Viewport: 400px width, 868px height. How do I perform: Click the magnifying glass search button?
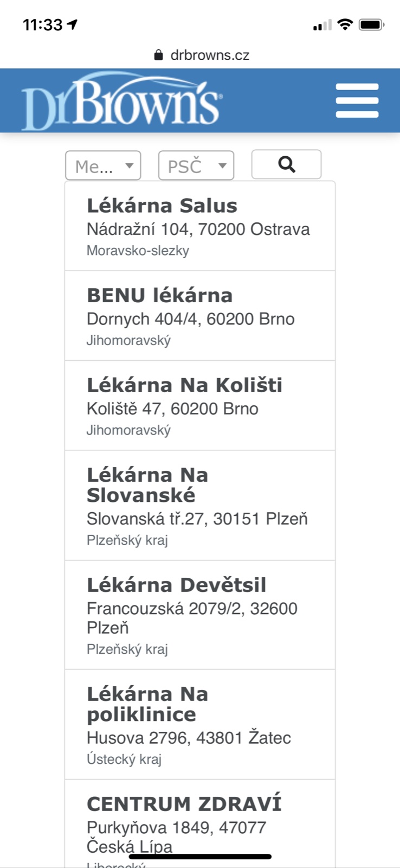(x=286, y=164)
